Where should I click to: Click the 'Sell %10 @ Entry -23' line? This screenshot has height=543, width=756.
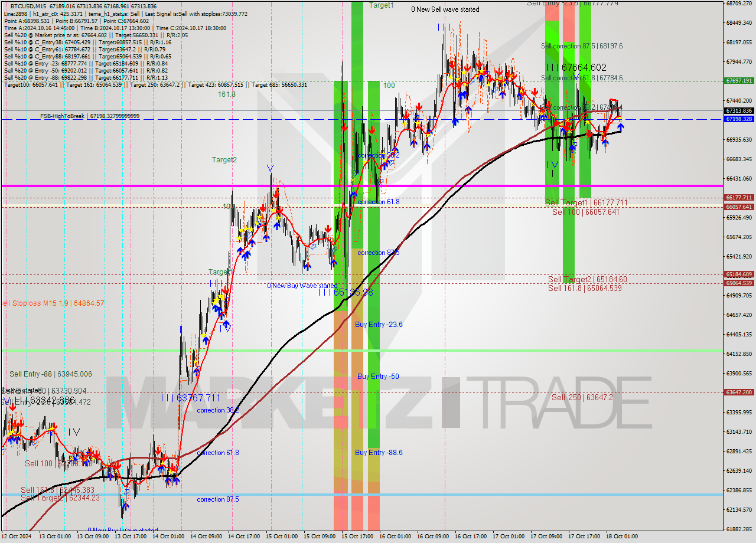(86, 63)
